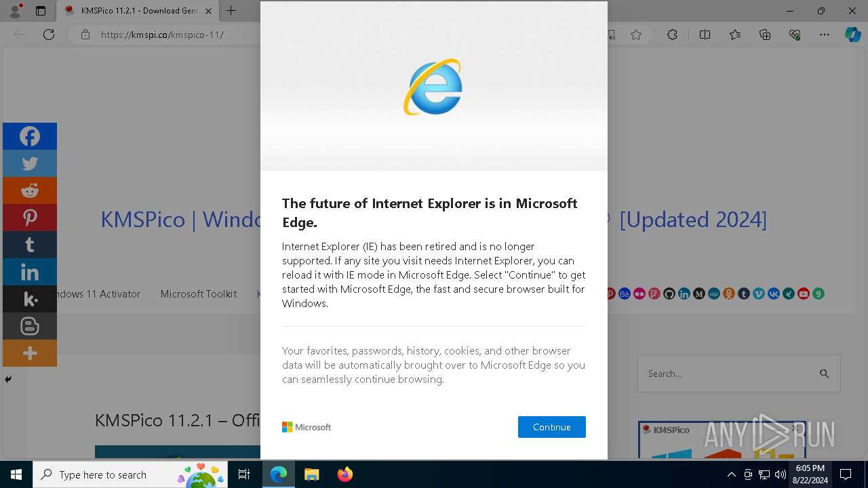Open the notification center
This screenshot has height=488, width=868.
point(846,474)
